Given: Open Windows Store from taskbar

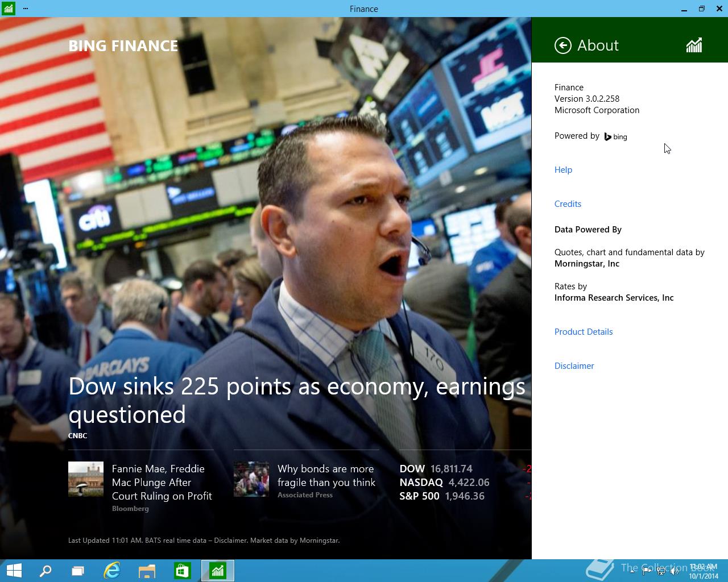Looking at the screenshot, I should point(182,571).
